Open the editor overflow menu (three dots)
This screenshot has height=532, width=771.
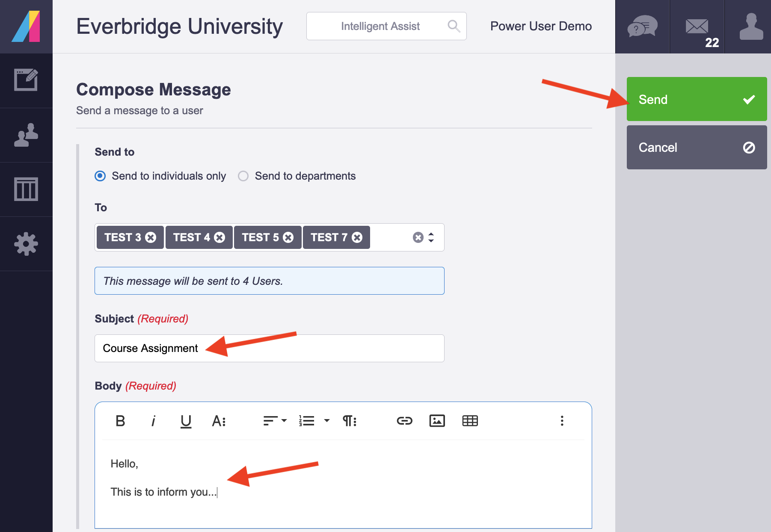tap(562, 421)
